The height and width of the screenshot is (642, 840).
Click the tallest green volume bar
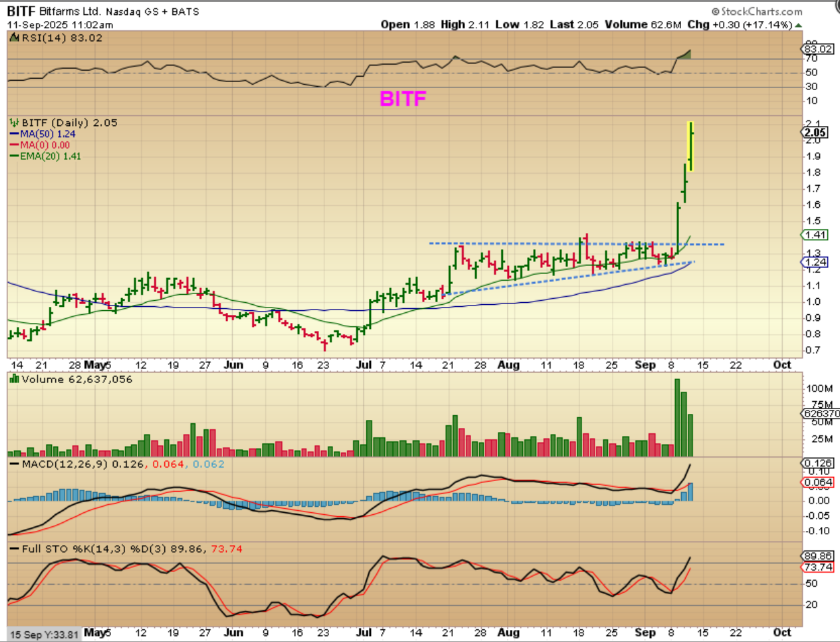(x=677, y=418)
